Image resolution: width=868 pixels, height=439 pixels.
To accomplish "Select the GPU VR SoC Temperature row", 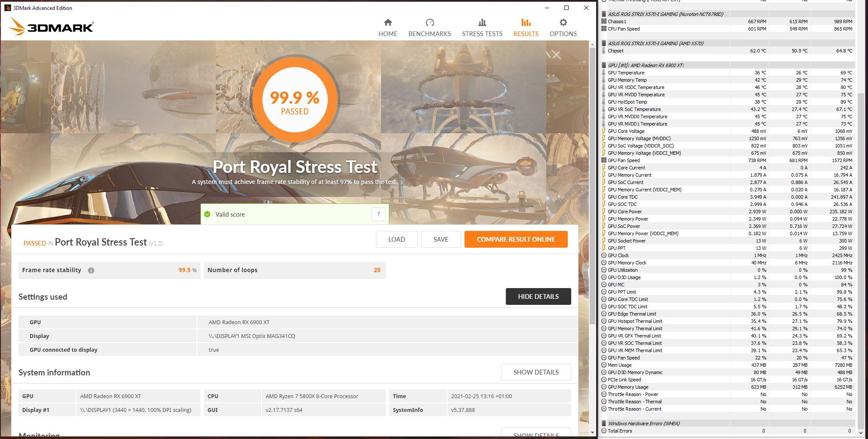I will tap(727, 109).
